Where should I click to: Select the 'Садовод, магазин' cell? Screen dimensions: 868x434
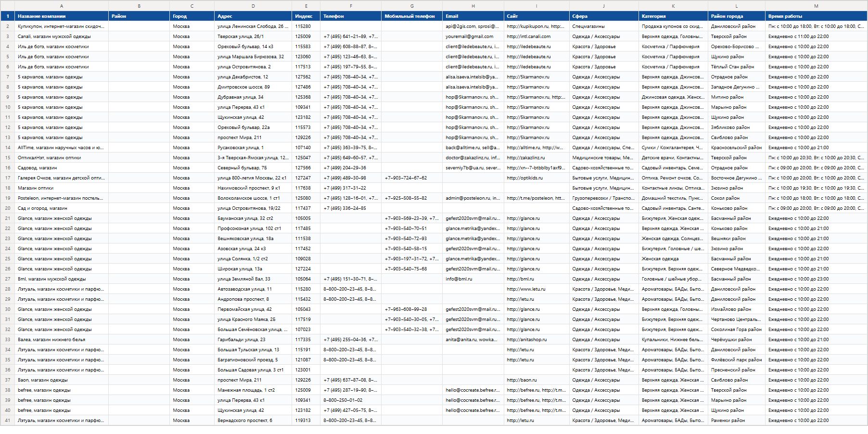coord(62,168)
